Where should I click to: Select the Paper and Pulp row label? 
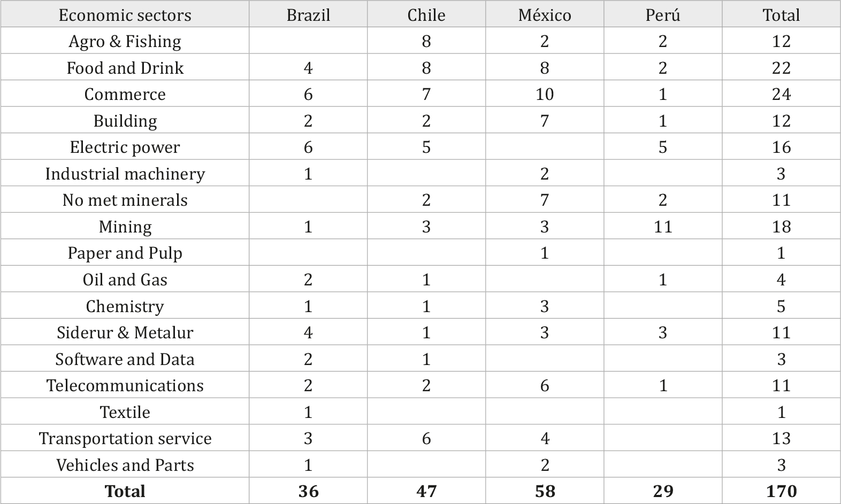[x=125, y=253]
